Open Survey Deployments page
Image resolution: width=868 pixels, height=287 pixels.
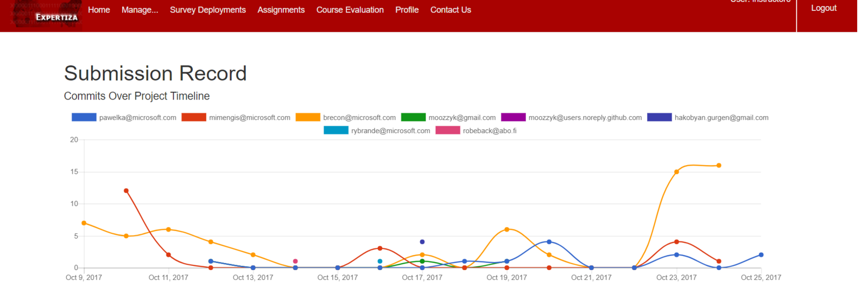[207, 10]
